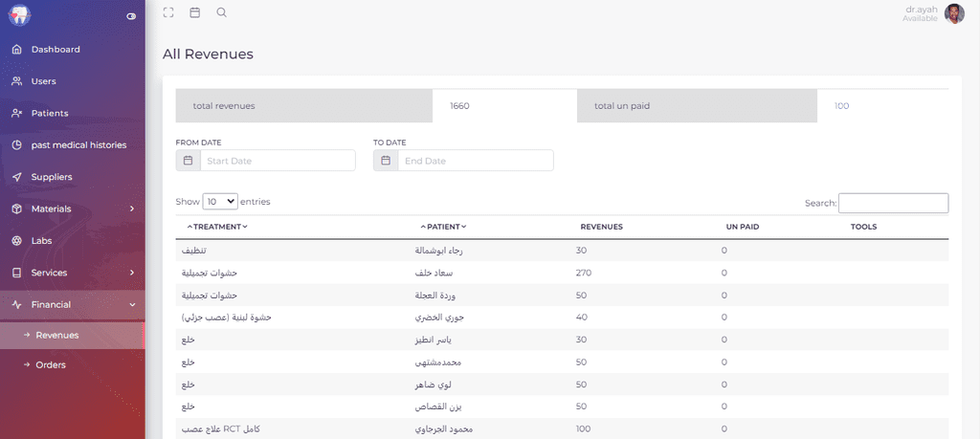This screenshot has width=980, height=439.
Task: Collapse the Financial menu section
Action: tap(73, 305)
